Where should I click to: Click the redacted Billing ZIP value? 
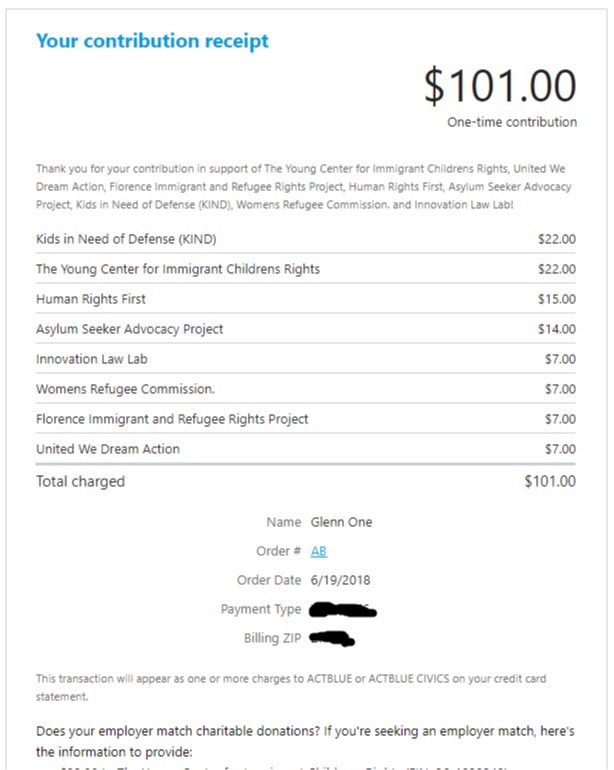pyautogui.click(x=334, y=637)
